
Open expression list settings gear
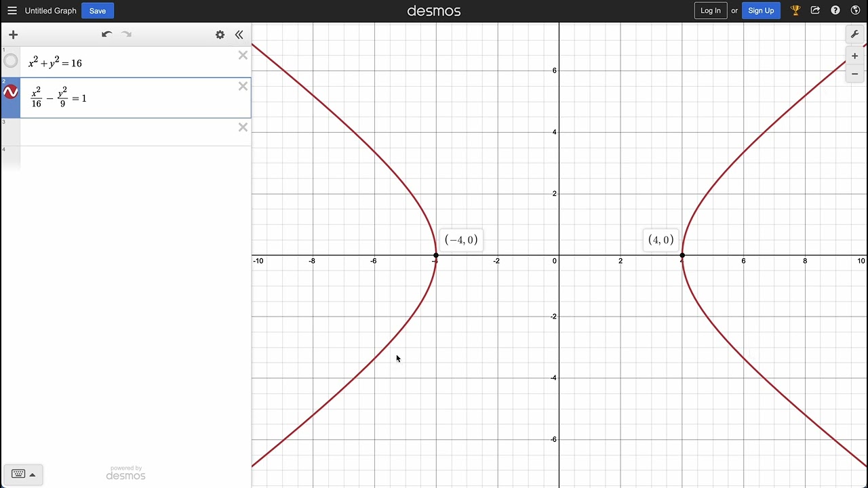(220, 35)
